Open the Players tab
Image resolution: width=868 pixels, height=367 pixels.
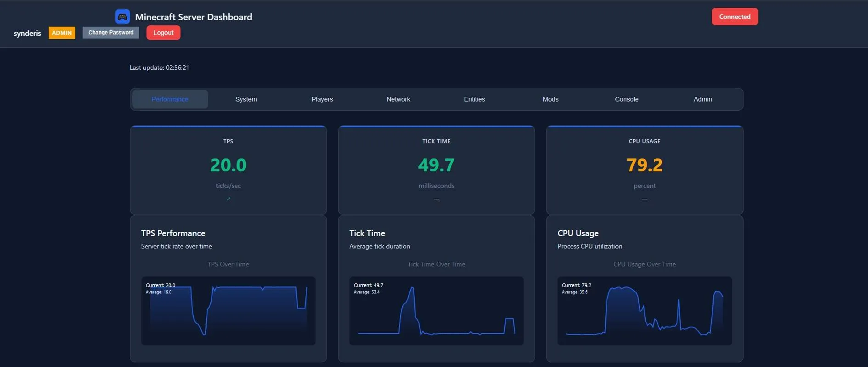[322, 99]
